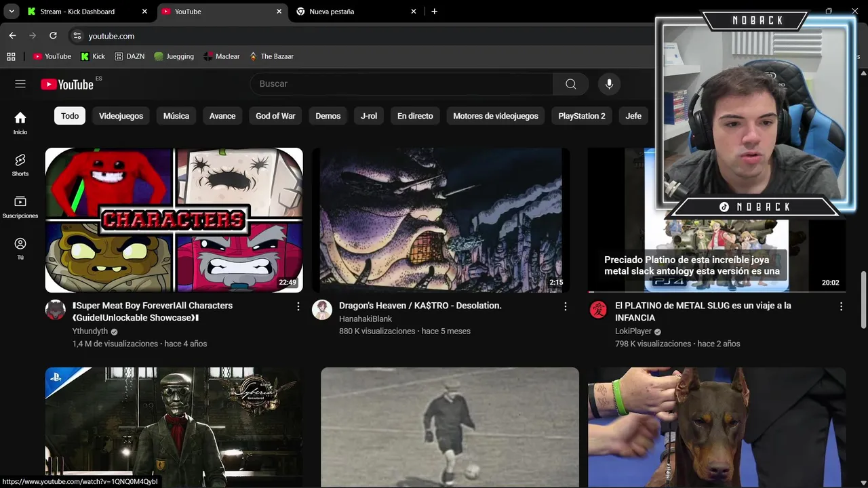Click browser forward arrow
The image size is (868, 488).
tap(33, 36)
